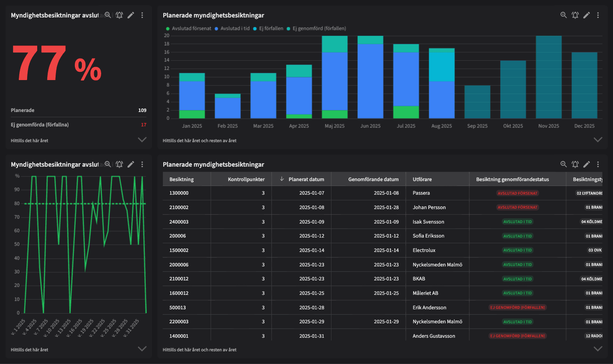Screen dimensions: 613x364
Task: Open the three-dot menu of the line chart widget
Action: (142, 164)
